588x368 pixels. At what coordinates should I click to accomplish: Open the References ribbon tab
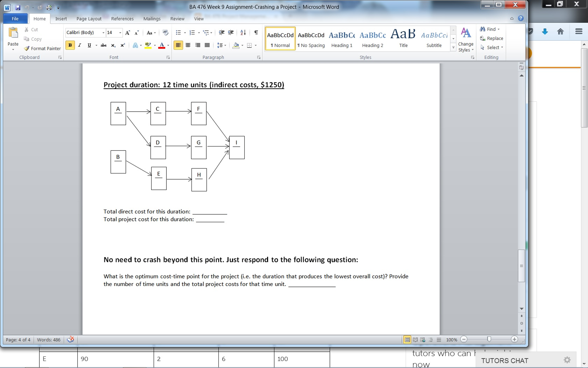click(x=122, y=19)
